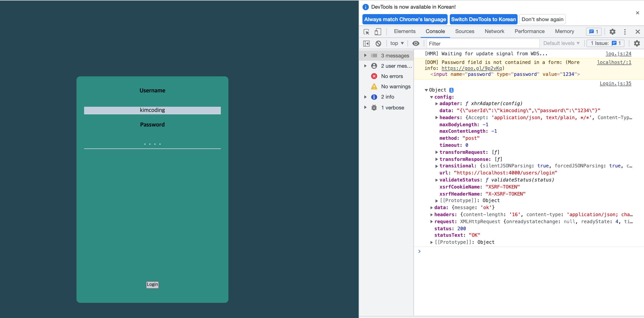Toggle the device toolbar icon
The height and width of the screenshot is (318, 644).
tap(378, 32)
